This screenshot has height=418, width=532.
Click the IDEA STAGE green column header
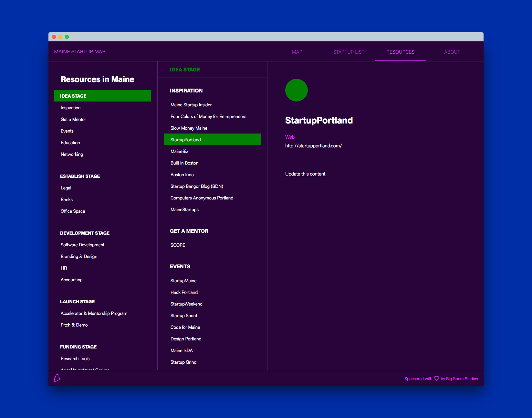tap(185, 70)
